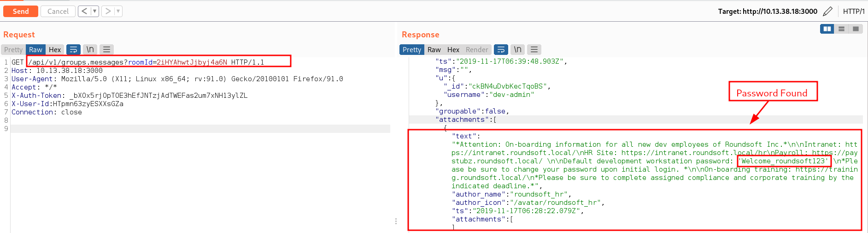Open the previous-history dropdown arrow

(94, 11)
